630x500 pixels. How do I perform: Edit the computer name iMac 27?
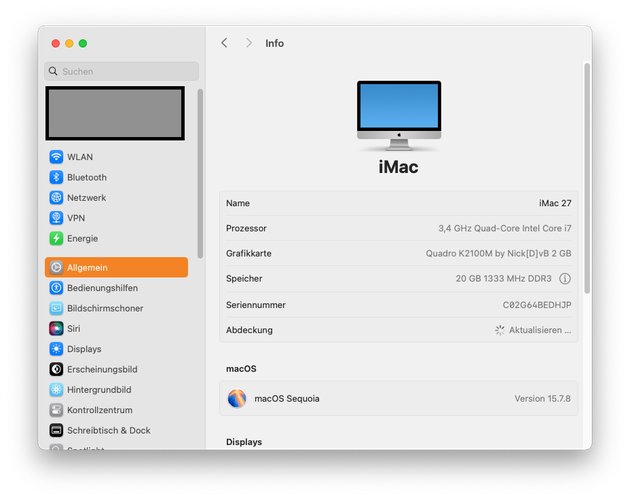pos(555,203)
